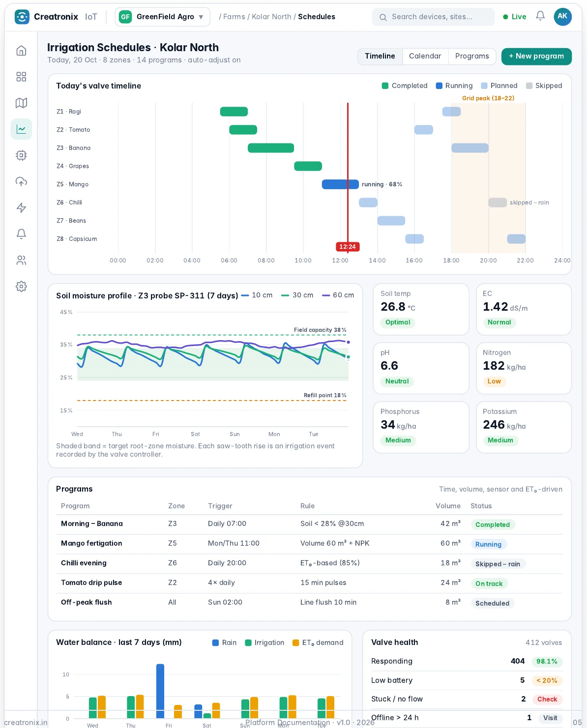Expand the GreenField Agro organization dropdown

[x=163, y=17]
